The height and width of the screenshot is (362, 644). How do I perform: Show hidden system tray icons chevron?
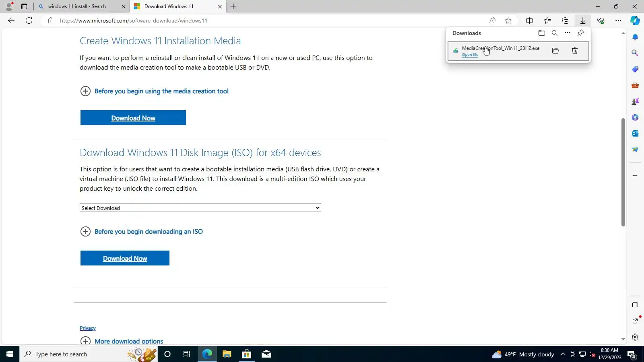coord(563,354)
